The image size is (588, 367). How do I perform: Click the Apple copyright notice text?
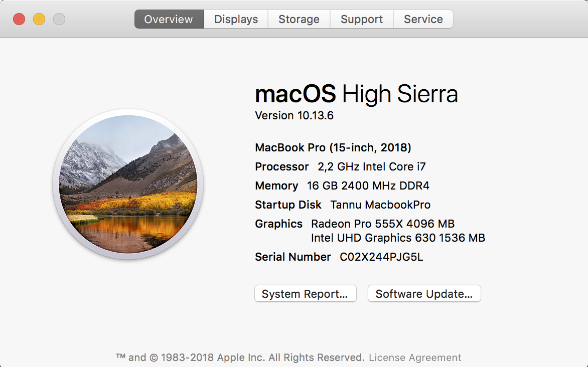(240, 357)
